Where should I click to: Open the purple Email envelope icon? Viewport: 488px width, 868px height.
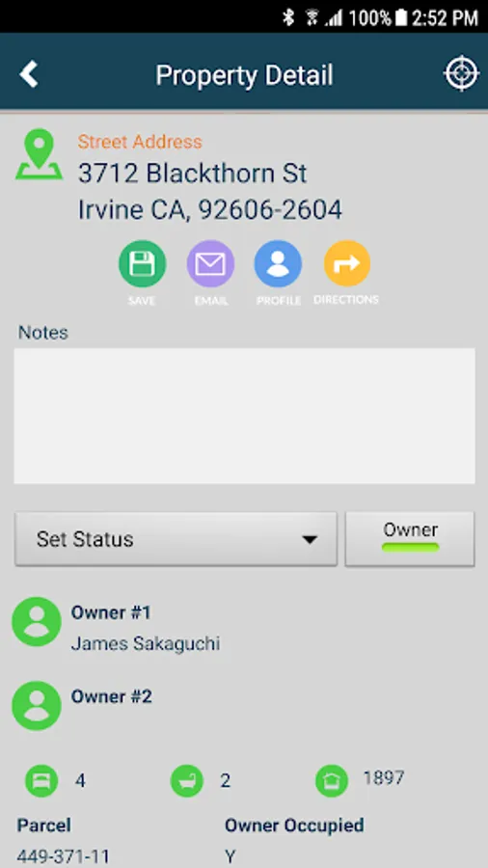point(210,264)
